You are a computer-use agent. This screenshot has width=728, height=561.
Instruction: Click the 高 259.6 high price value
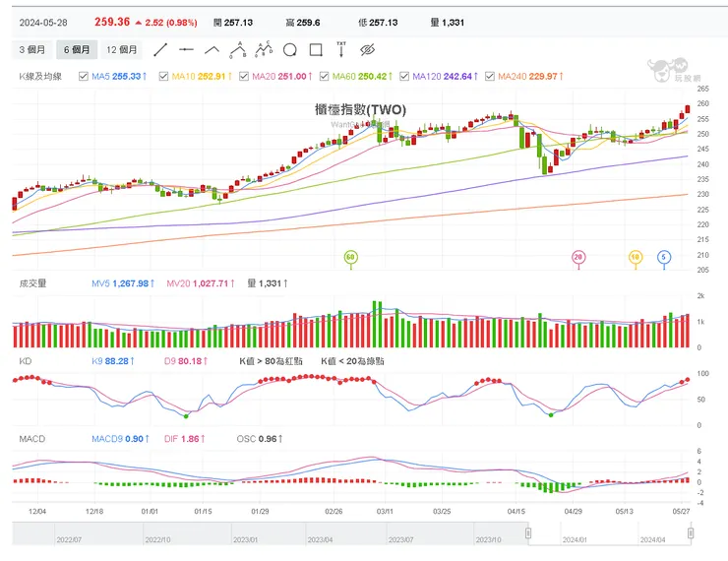point(303,23)
